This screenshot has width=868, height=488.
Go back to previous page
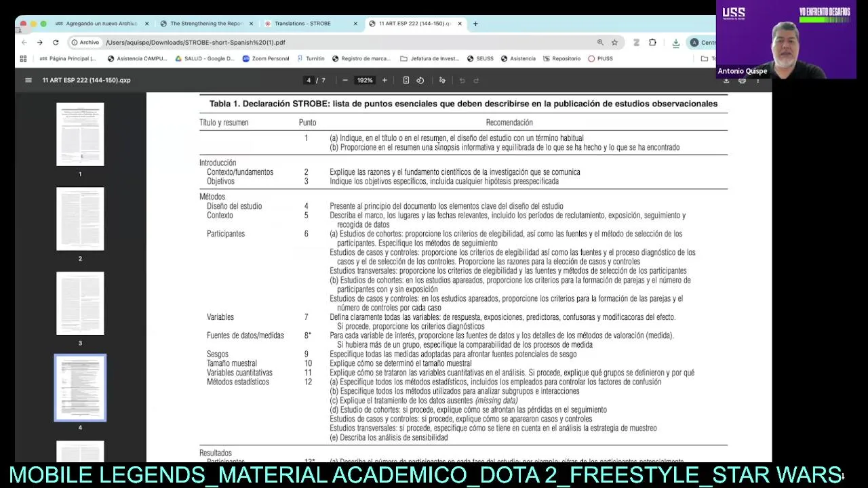pos(24,42)
